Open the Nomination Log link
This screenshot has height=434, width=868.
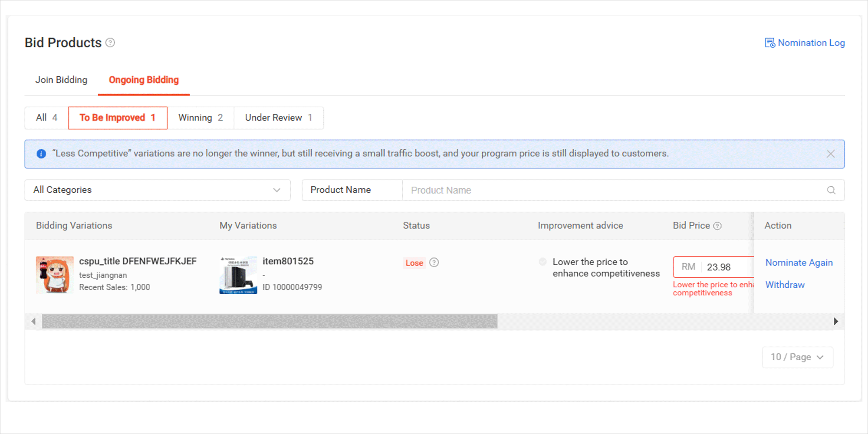pos(805,43)
